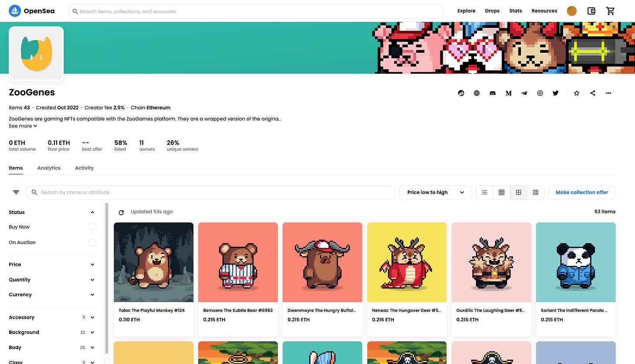635x364 pixels.
Task: Click the 11 owners stat
Action: 147,146
